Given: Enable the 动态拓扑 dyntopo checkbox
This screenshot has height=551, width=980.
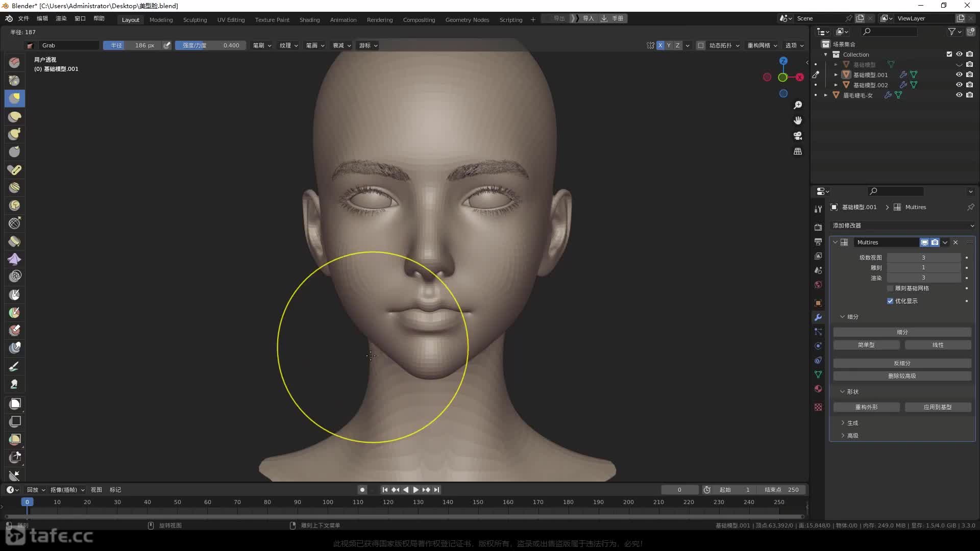Looking at the screenshot, I should click(701, 45).
